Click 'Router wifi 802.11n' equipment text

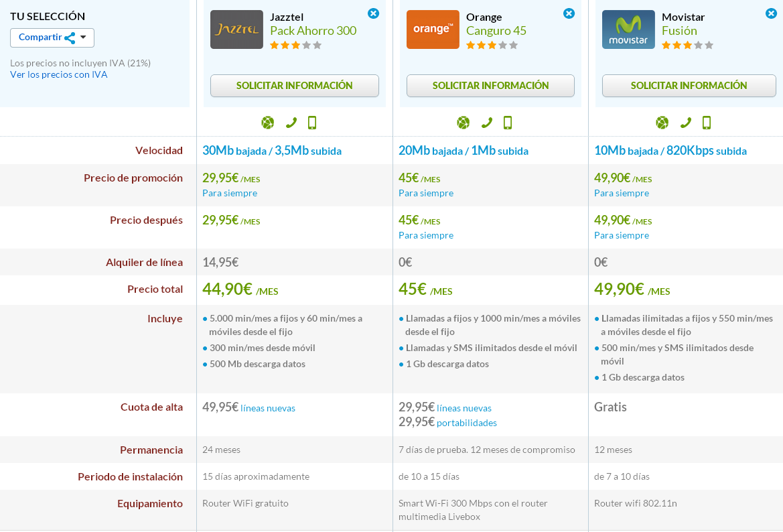point(635,504)
